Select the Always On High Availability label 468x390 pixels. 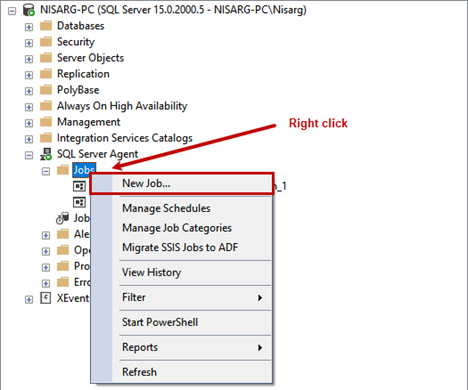click(122, 106)
